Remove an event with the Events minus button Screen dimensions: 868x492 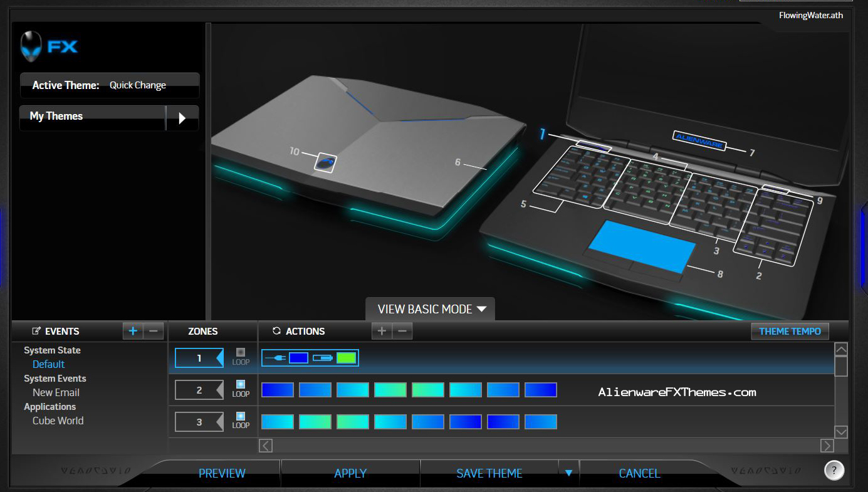click(154, 331)
